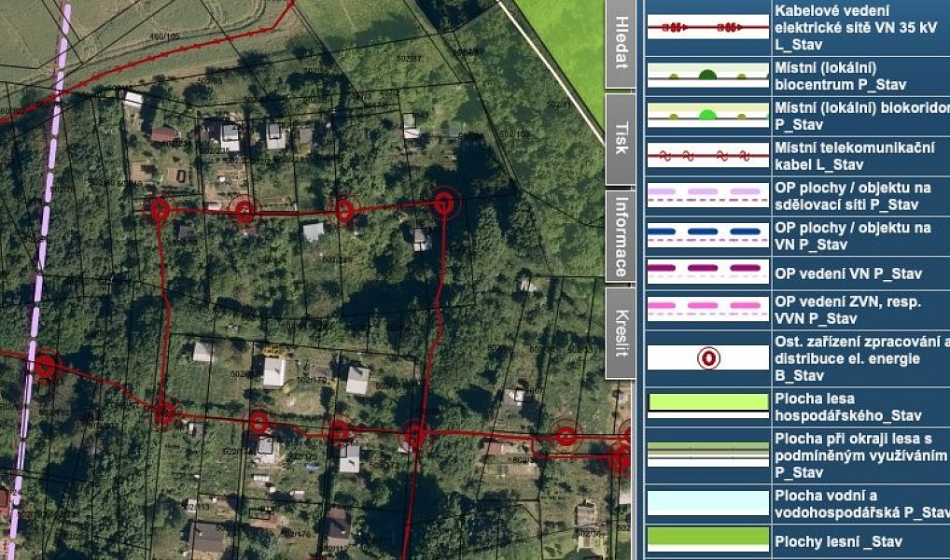Screen dimensions: 950x560
Task: Select the OP vedení VN legend symbol
Action: coord(708,272)
